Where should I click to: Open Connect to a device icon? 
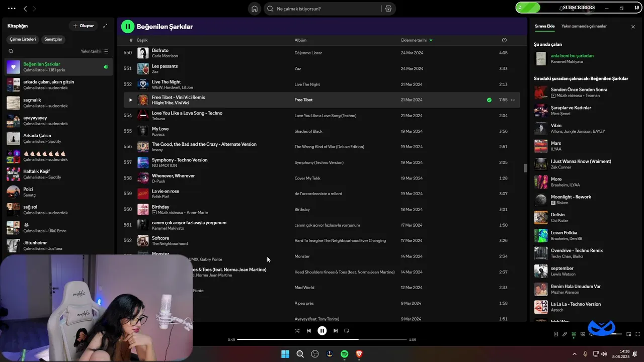(583, 334)
